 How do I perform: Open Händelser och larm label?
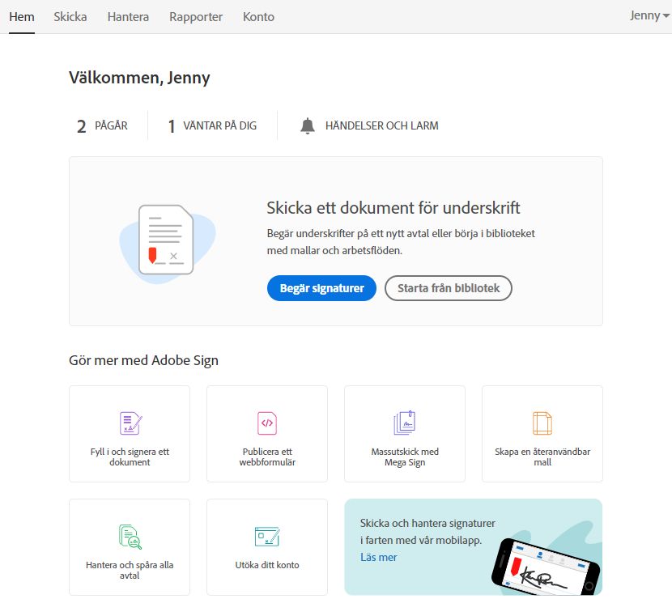coord(382,126)
